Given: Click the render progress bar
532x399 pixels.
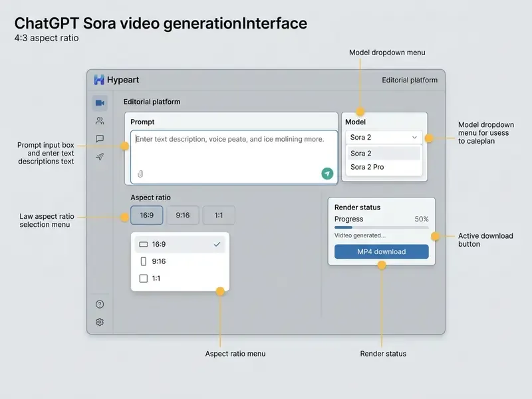Looking at the screenshot, I should [x=381, y=227].
